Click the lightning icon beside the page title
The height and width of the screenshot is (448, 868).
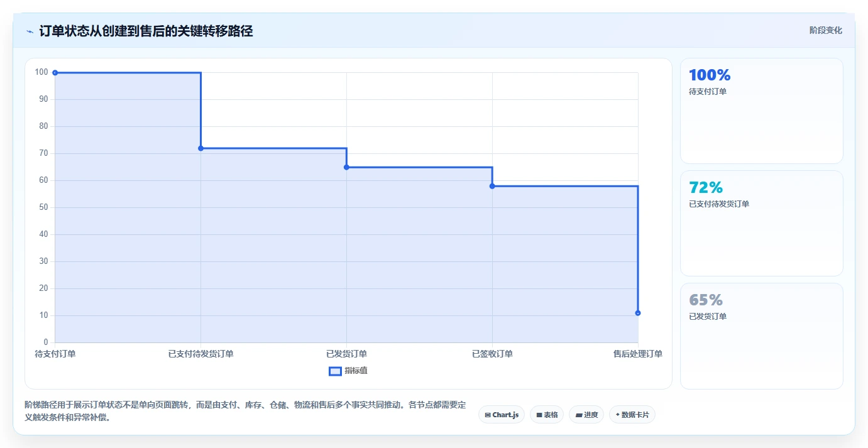(30, 31)
